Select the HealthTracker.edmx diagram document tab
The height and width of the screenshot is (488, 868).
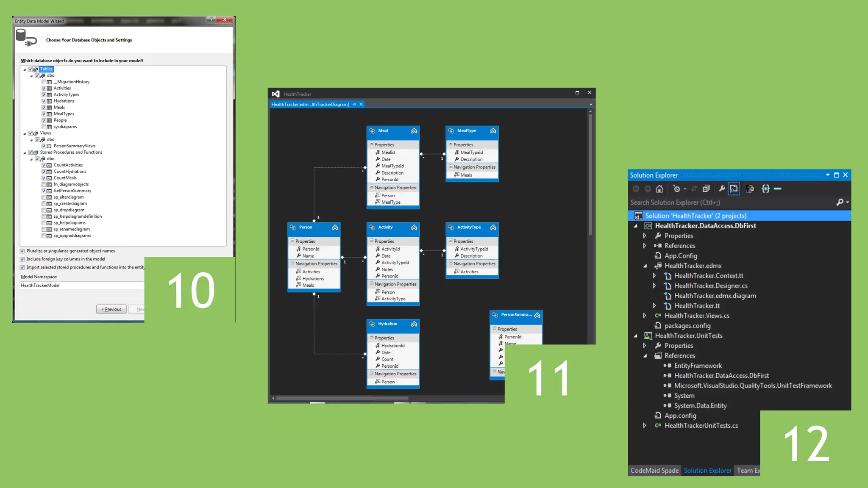click(310, 105)
